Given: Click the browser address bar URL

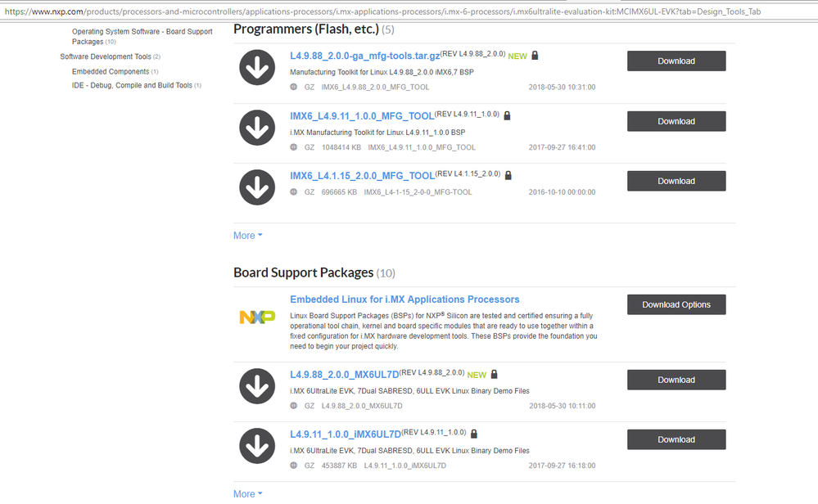Looking at the screenshot, I should pyautogui.click(x=382, y=11).
